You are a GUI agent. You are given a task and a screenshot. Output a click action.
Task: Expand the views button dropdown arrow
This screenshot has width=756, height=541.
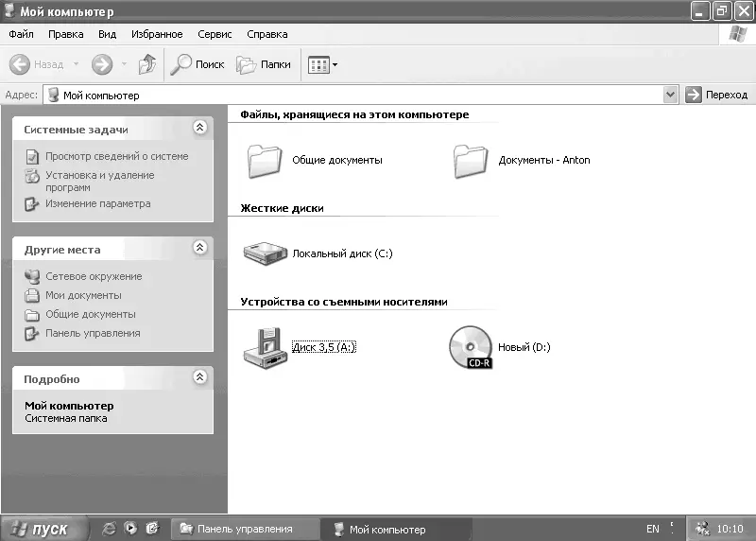coord(335,64)
